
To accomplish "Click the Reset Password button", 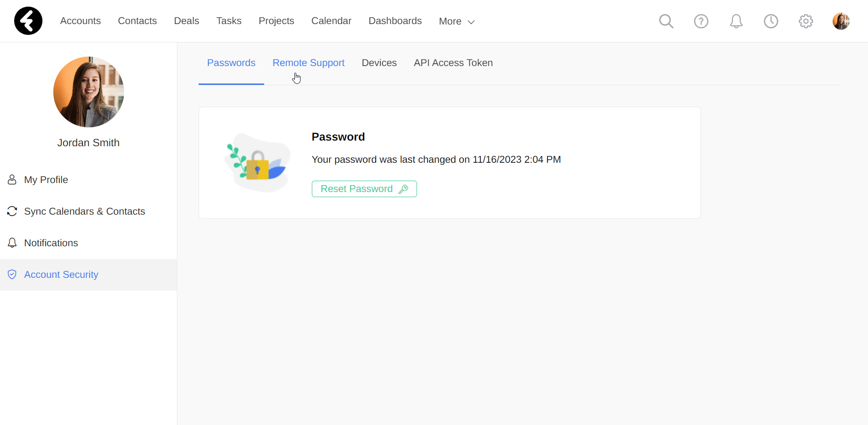I will 364,189.
